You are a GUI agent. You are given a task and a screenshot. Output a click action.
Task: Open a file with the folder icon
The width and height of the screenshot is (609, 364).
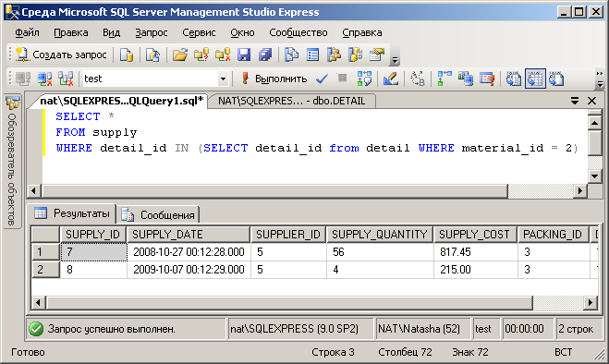[x=180, y=55]
